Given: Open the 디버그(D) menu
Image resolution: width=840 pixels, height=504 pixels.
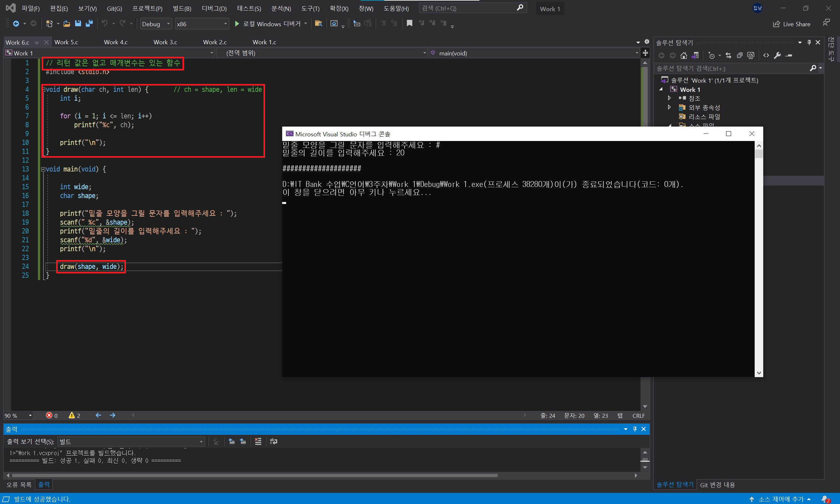Looking at the screenshot, I should (214, 9).
